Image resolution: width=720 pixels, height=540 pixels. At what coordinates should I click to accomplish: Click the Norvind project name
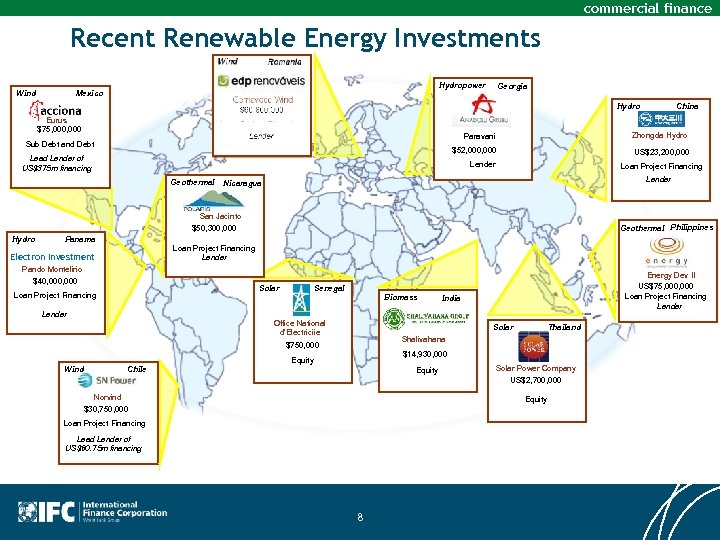(x=107, y=397)
